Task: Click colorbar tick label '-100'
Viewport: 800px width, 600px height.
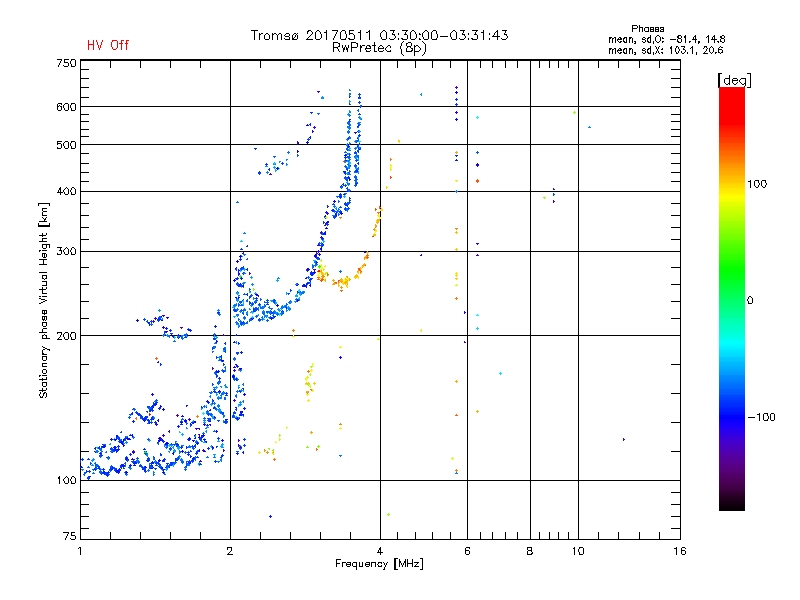Action: (x=762, y=417)
